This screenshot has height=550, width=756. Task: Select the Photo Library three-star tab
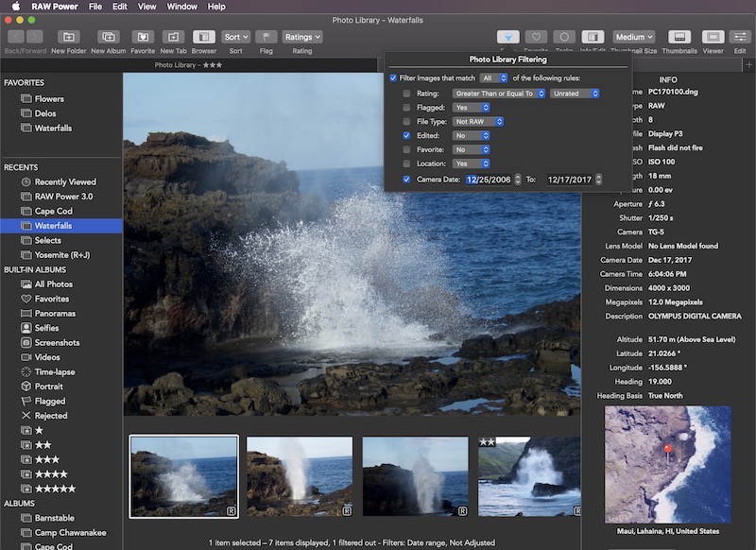(x=188, y=64)
